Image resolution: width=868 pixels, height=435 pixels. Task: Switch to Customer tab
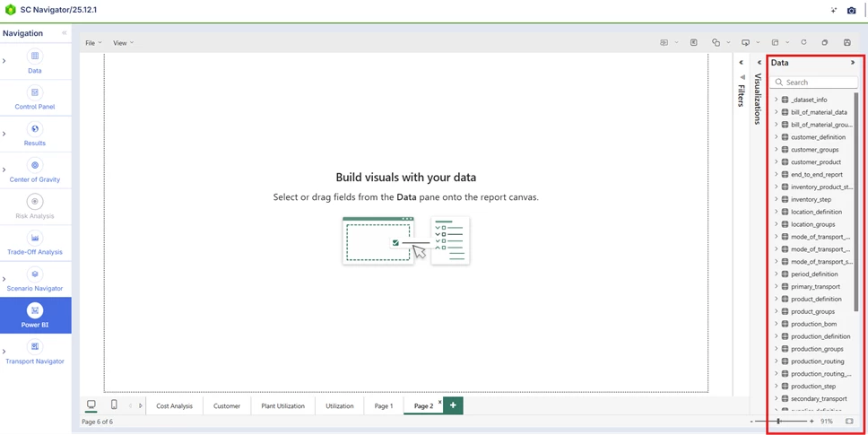coord(227,405)
